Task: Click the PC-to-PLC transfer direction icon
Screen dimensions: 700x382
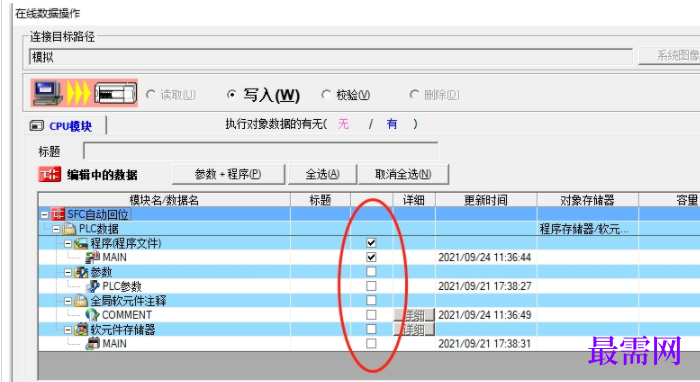Action: [x=84, y=93]
